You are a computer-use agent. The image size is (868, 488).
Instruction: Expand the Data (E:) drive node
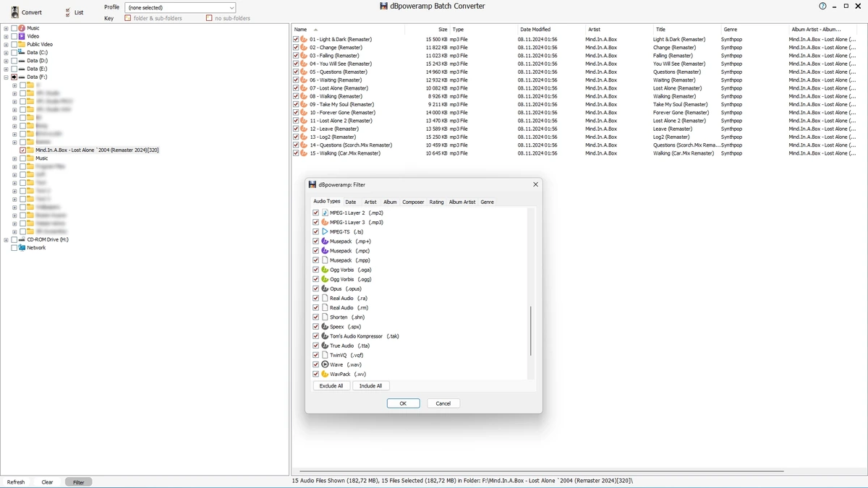pos(6,69)
